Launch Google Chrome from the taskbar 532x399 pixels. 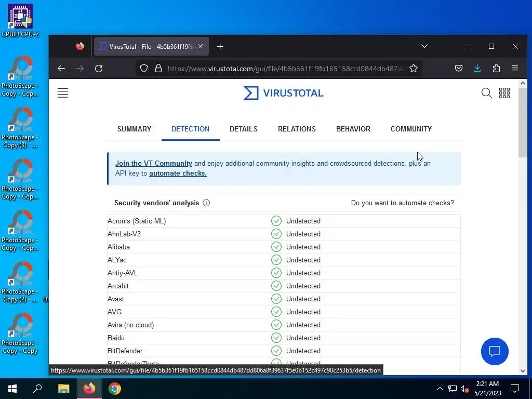click(115, 389)
